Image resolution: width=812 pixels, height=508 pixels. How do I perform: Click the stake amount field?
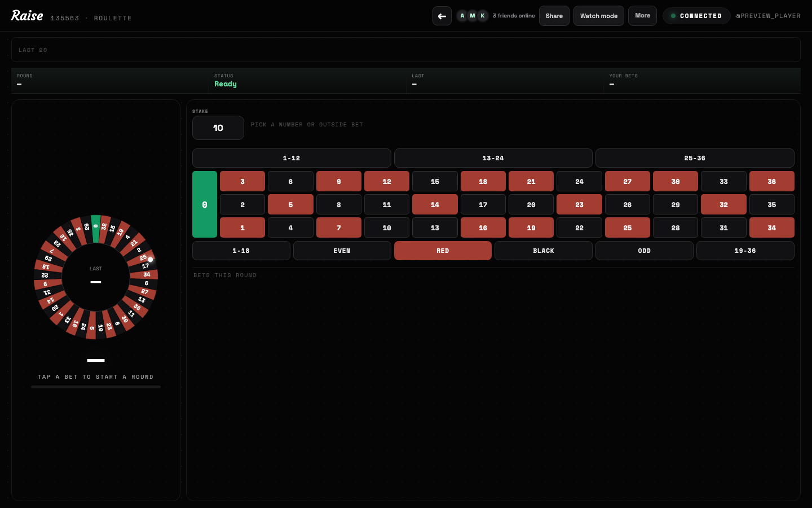[x=218, y=128]
